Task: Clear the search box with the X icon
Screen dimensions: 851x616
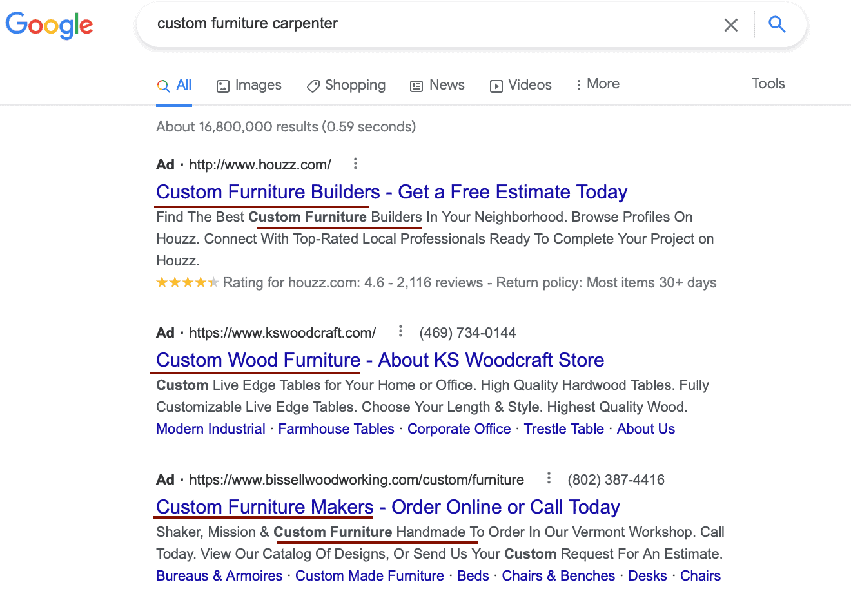Action: 730,25
